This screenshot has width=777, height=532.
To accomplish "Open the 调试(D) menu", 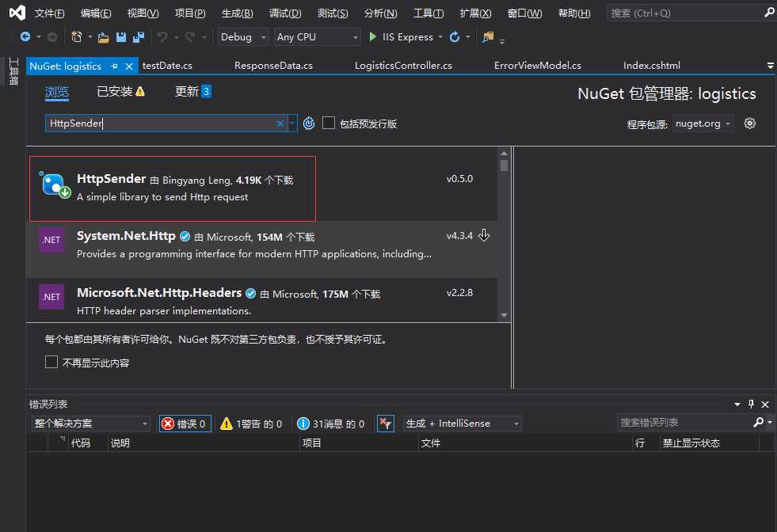I will (285, 13).
